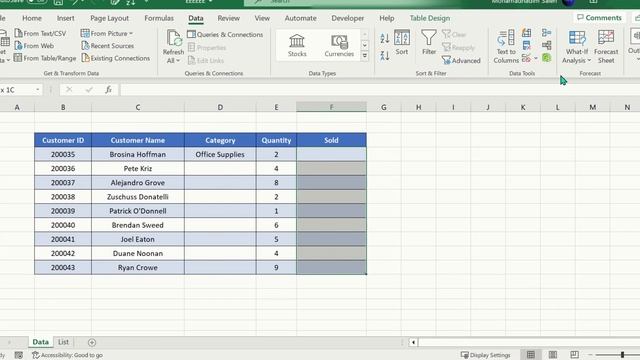Open the Recent Sources list
This screenshot has height=360, width=640.
[107, 46]
